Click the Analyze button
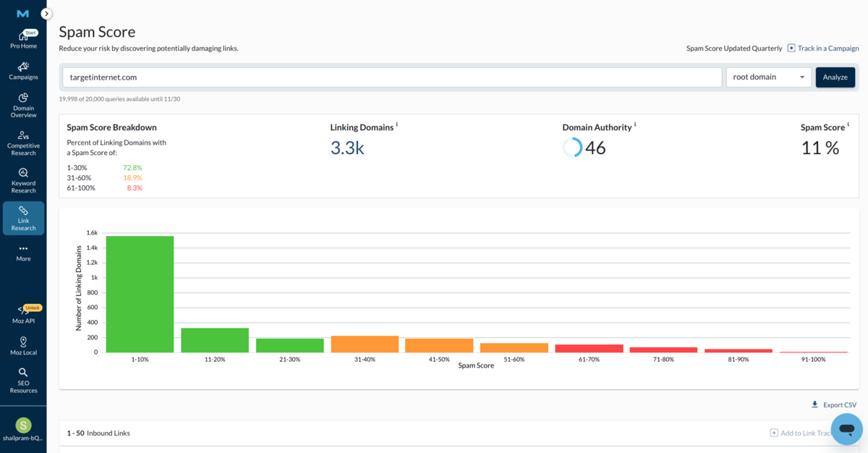 click(835, 77)
